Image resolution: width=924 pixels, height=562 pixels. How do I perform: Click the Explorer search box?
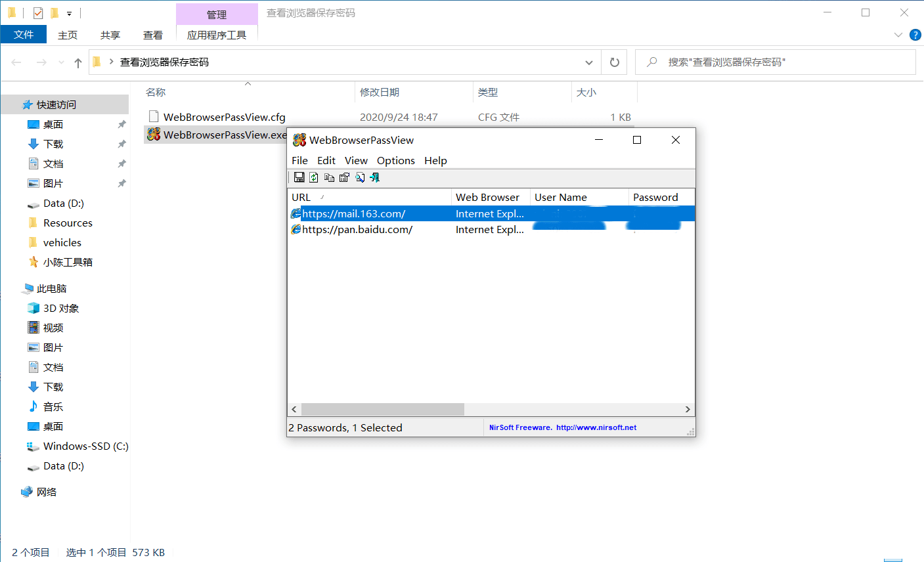tap(776, 62)
